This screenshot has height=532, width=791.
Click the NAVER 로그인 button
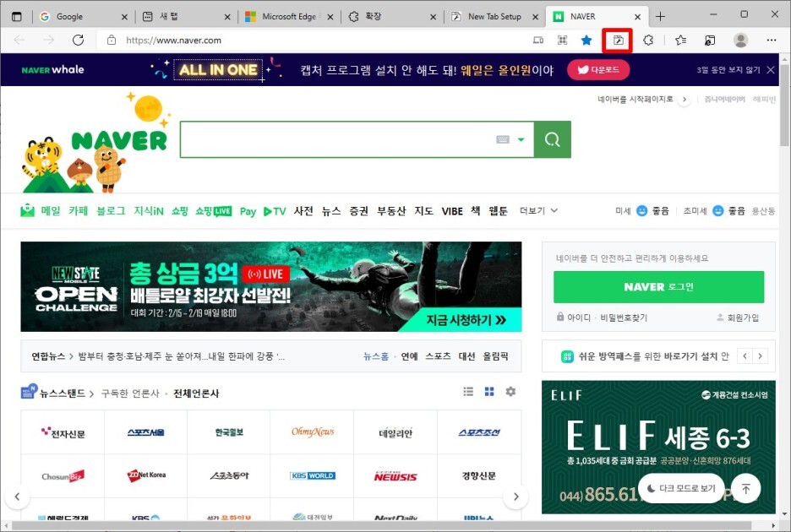pyautogui.click(x=658, y=287)
